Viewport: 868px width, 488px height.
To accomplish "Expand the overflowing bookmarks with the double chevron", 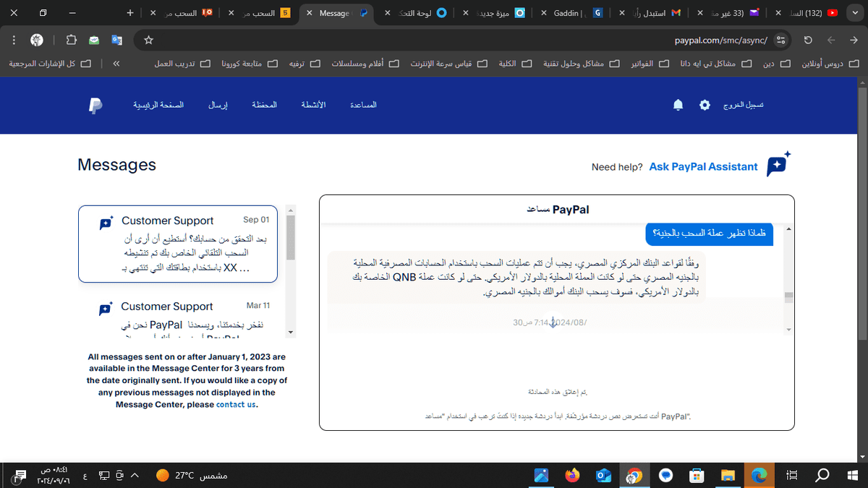I will [x=116, y=64].
